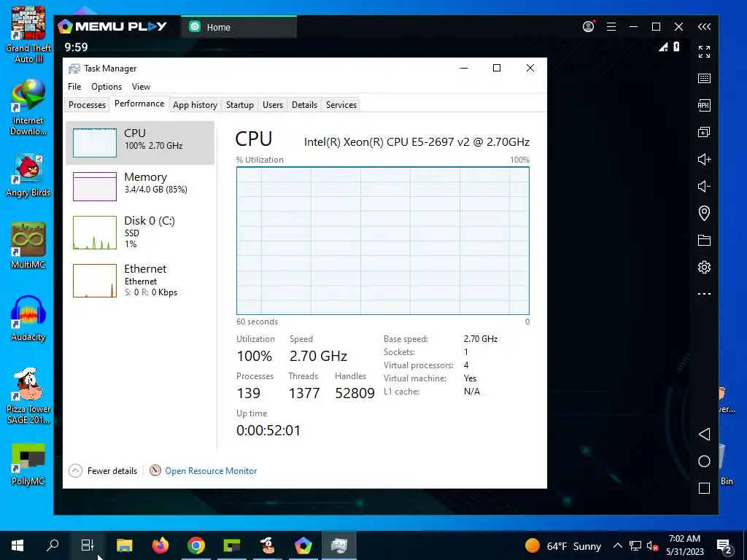Open MultiMC desktop shortcut
The width and height of the screenshot is (747, 560).
coord(28,246)
